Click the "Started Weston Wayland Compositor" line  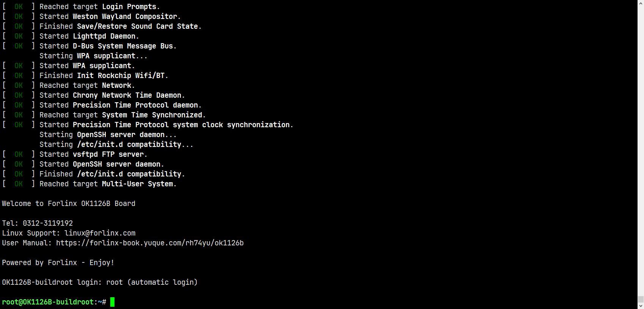click(110, 17)
